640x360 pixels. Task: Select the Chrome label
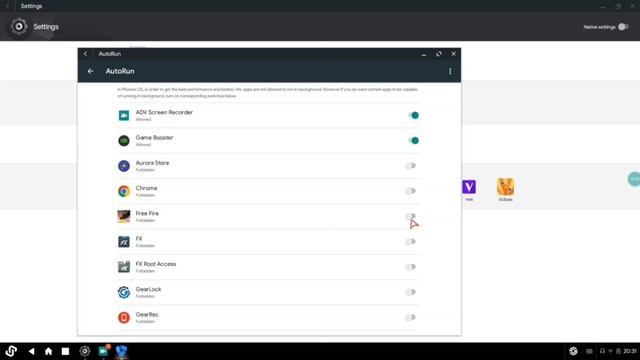[147, 188]
